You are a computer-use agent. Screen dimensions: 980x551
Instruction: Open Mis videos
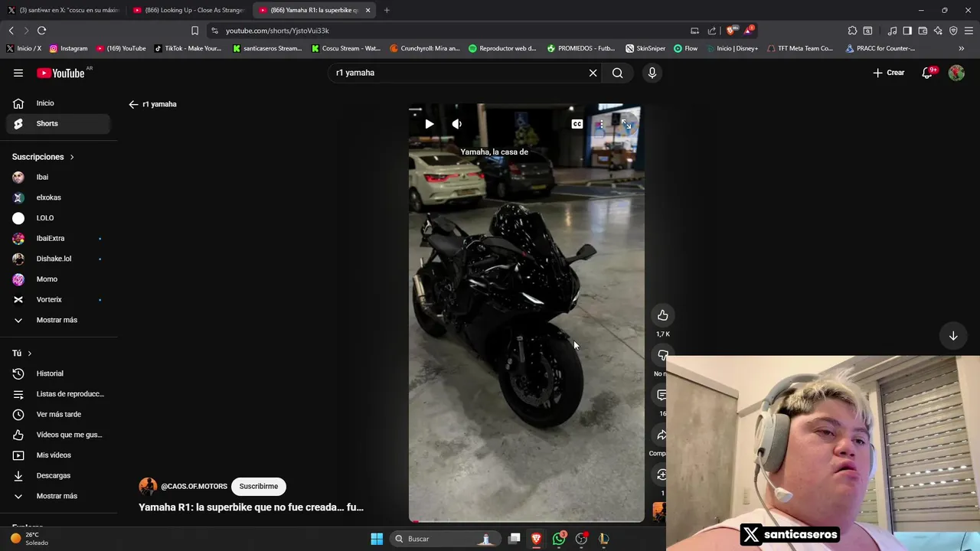(58, 455)
